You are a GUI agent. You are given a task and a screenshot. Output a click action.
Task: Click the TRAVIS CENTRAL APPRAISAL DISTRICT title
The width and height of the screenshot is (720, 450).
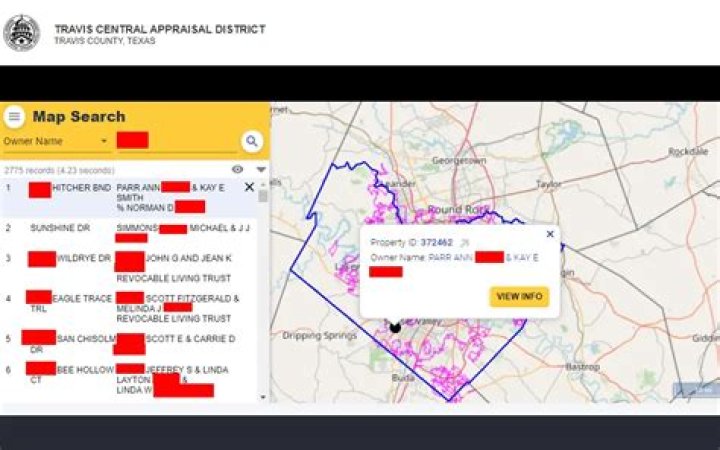tap(160, 29)
